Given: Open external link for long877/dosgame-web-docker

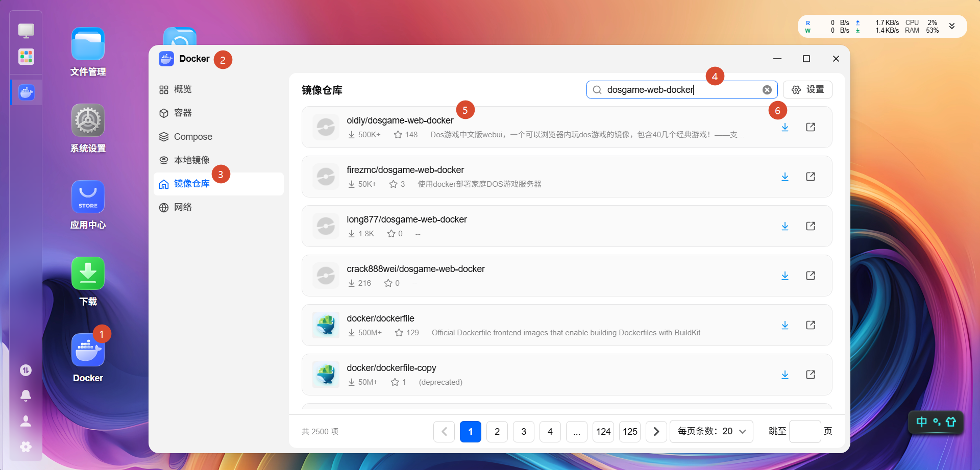Looking at the screenshot, I should point(811,226).
